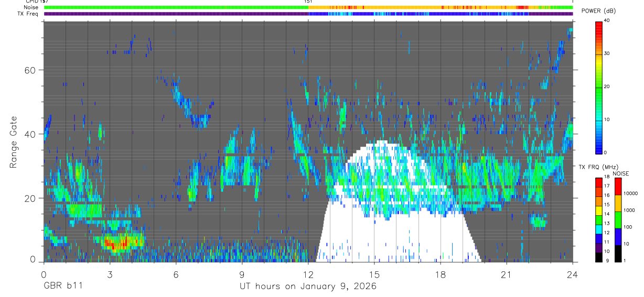Click the 'Range Gate' vertical axis title
This screenshot has width=644, height=297.
(x=13, y=141)
